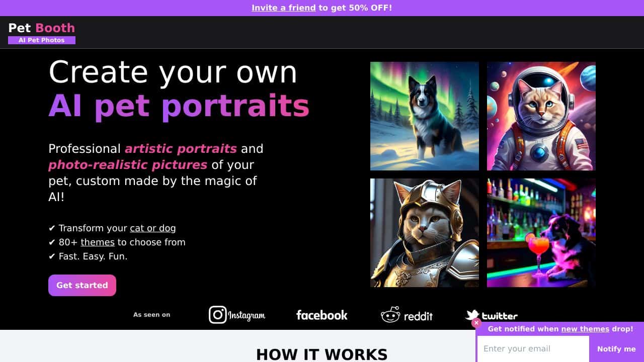The width and height of the screenshot is (644, 362).
Task: Open the northern lights dog portrait
Action: 425,116
